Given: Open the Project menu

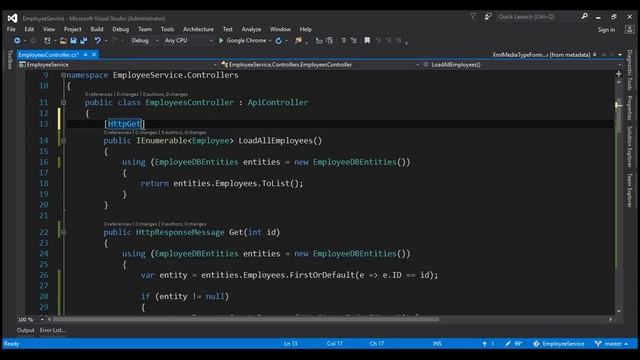Looking at the screenshot, I should (x=73, y=29).
